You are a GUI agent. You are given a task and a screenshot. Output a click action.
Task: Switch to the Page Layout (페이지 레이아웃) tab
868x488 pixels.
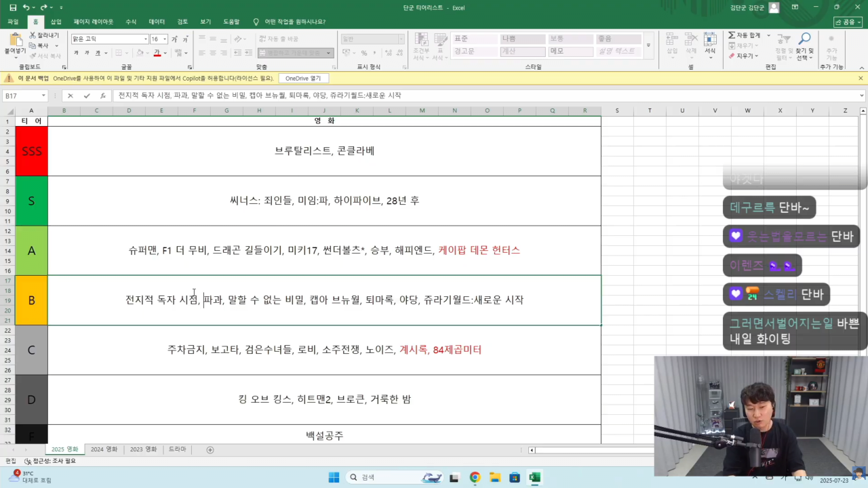[94, 22]
